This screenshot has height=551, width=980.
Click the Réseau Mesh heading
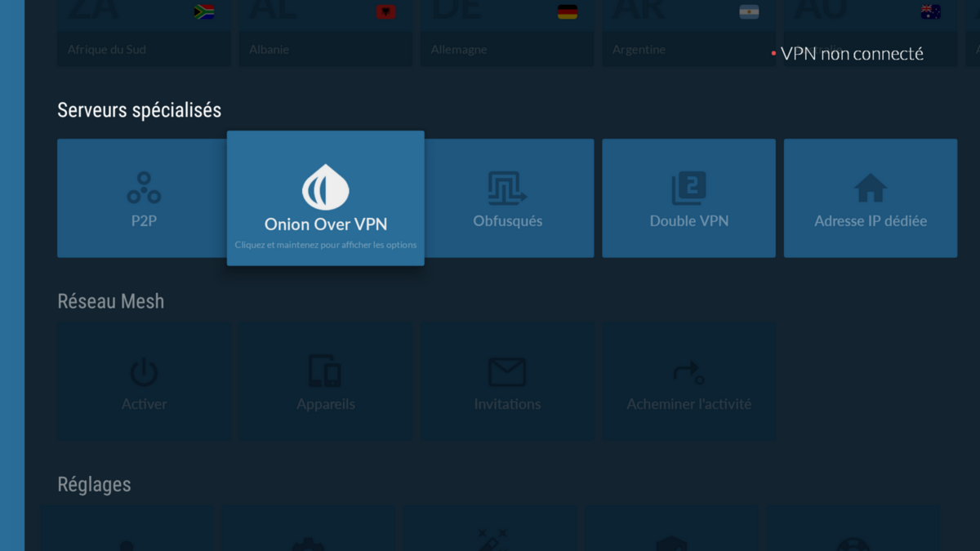110,301
